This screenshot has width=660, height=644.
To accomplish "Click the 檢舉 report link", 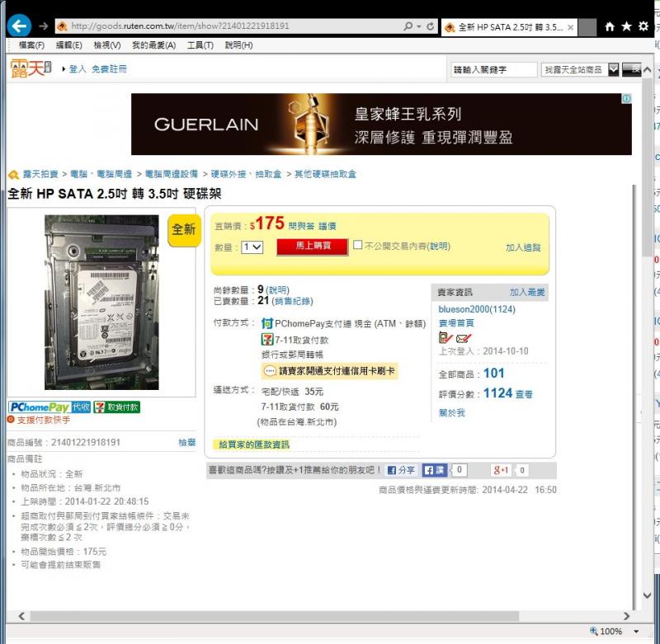I will tap(187, 443).
